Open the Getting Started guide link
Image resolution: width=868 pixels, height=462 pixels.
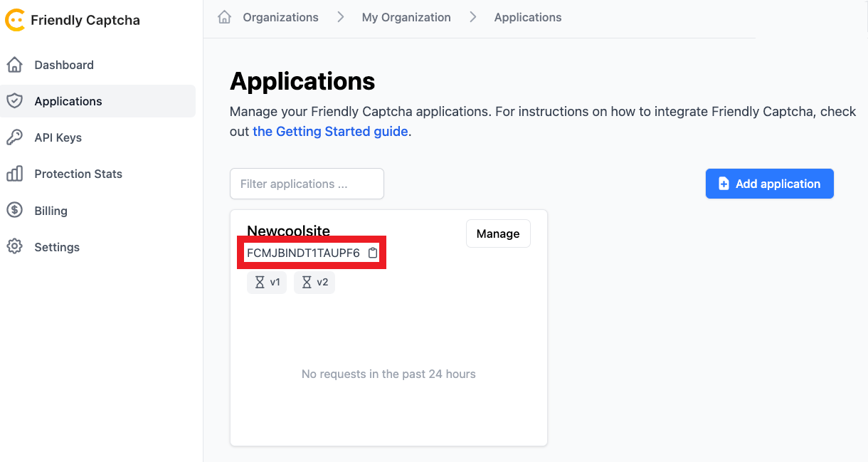330,131
